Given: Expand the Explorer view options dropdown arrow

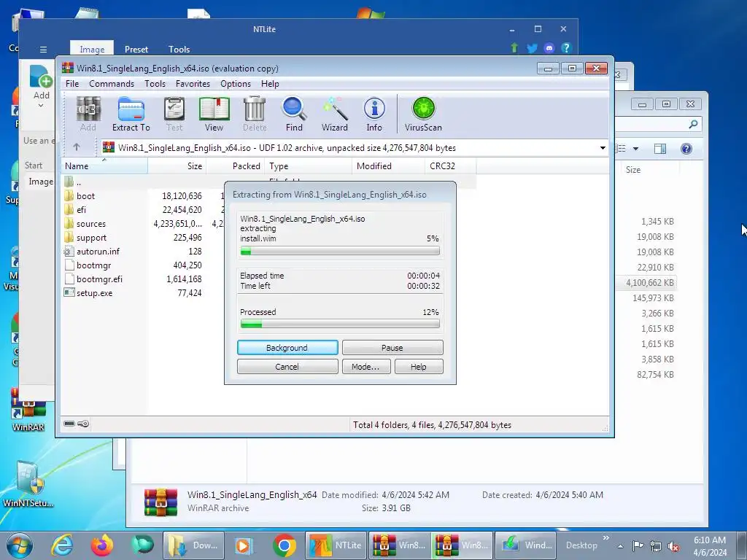Looking at the screenshot, I should 635,149.
